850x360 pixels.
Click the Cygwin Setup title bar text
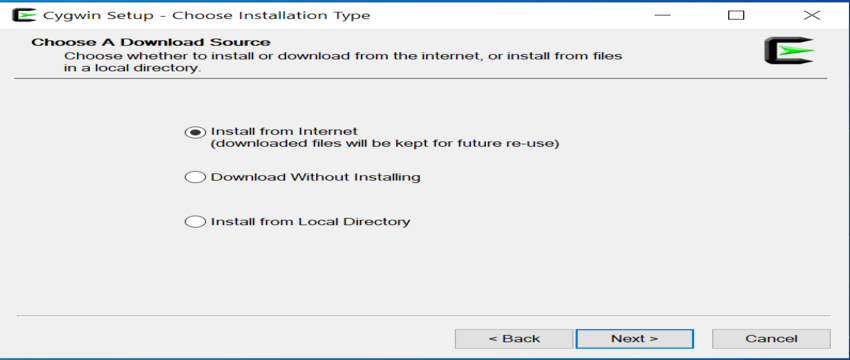pyautogui.click(x=207, y=15)
